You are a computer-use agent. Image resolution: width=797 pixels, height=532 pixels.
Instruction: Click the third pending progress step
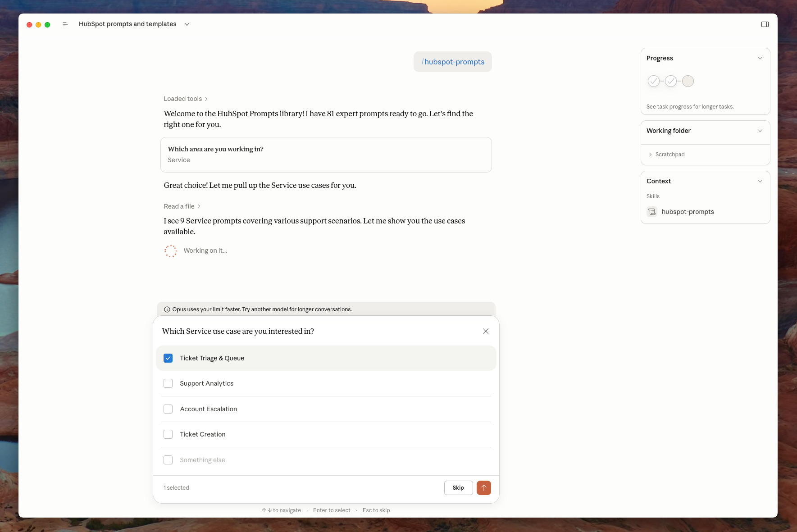(x=688, y=81)
